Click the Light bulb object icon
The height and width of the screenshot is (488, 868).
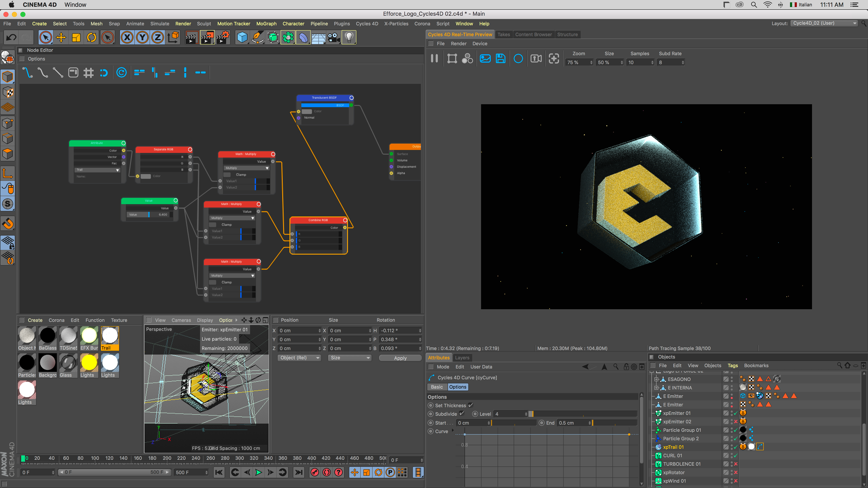pos(349,37)
